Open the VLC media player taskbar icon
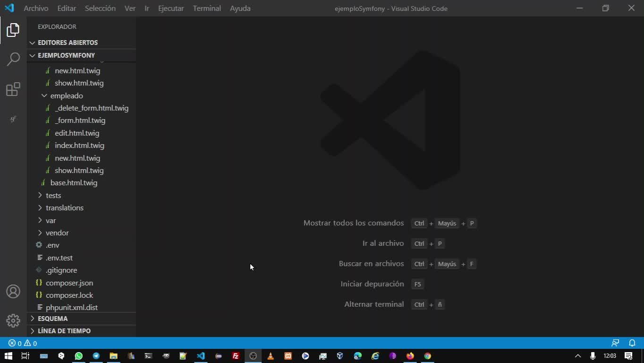This screenshot has width=644, height=363. coord(271,356)
